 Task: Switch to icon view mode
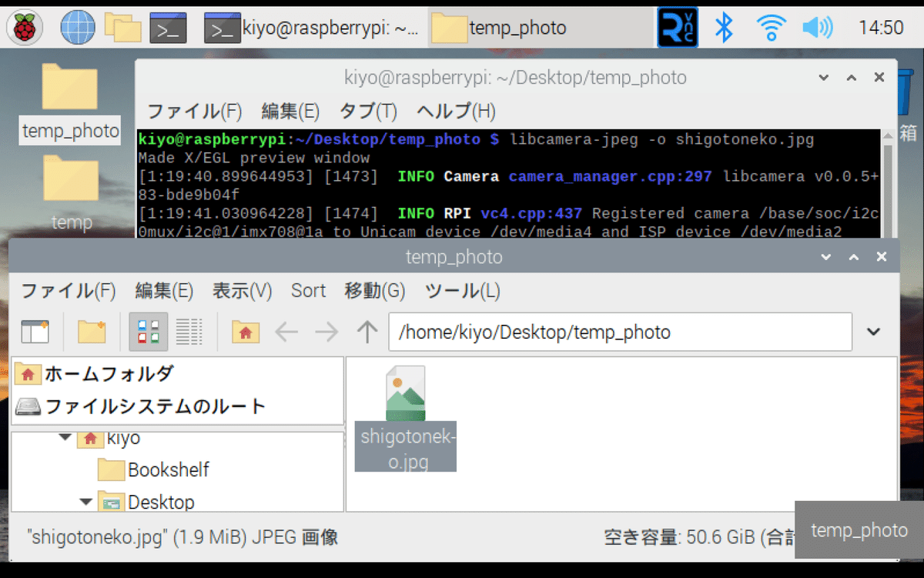tap(146, 331)
